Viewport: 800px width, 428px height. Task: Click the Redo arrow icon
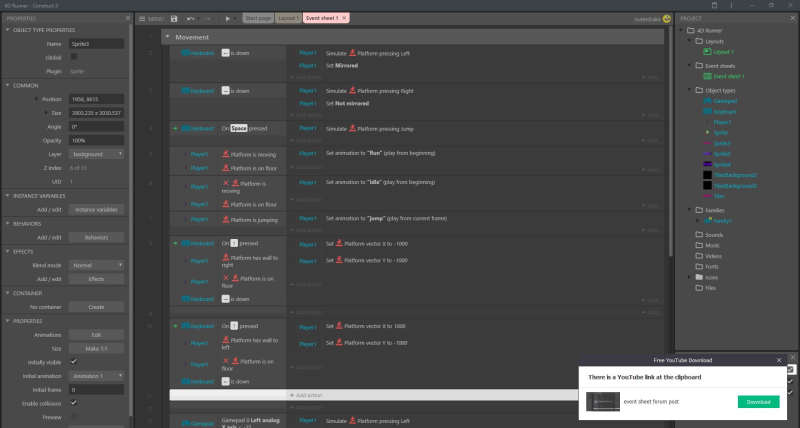(207, 18)
